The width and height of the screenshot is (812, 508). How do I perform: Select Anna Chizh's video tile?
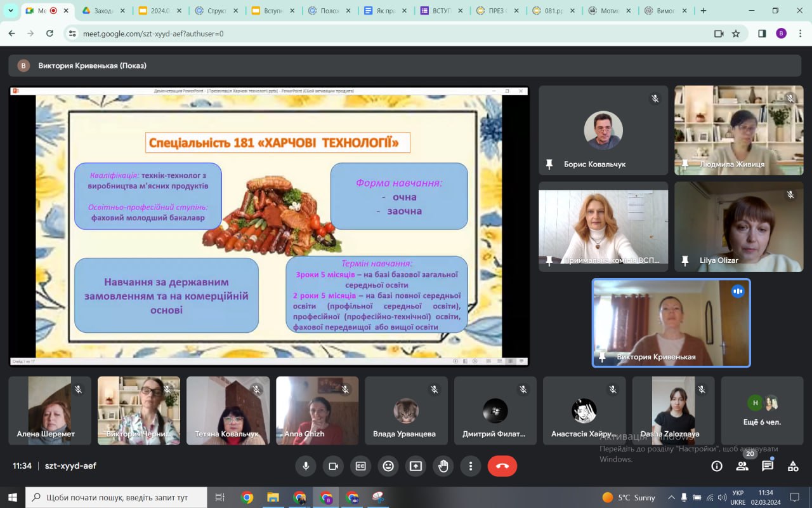pyautogui.click(x=317, y=410)
